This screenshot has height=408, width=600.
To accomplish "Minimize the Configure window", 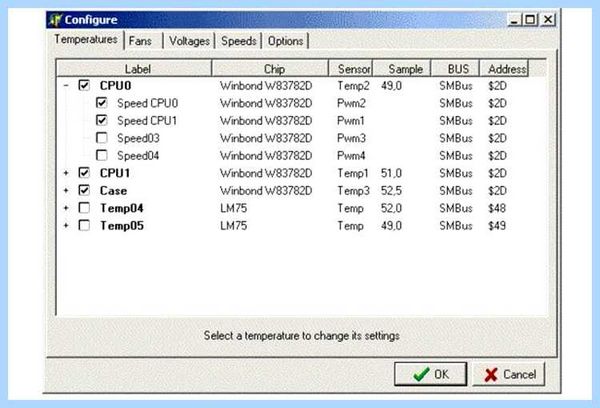I will tap(514, 20).
